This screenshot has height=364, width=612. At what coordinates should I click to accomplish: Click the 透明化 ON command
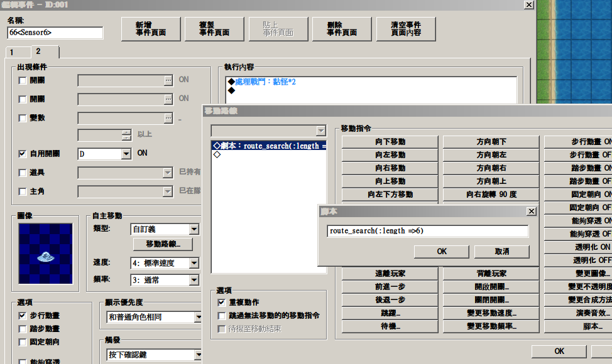(578, 247)
